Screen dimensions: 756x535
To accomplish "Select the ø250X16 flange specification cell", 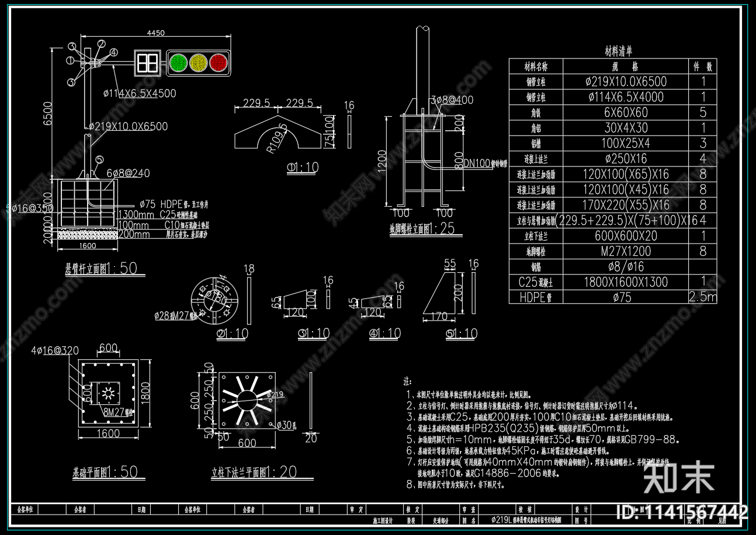I will [626, 158].
